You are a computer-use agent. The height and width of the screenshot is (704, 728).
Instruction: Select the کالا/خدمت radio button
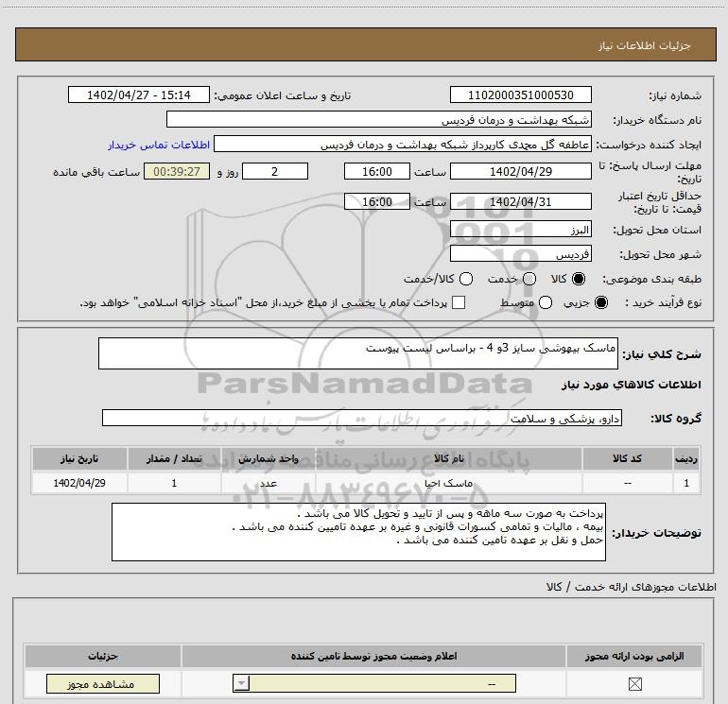pos(466,279)
